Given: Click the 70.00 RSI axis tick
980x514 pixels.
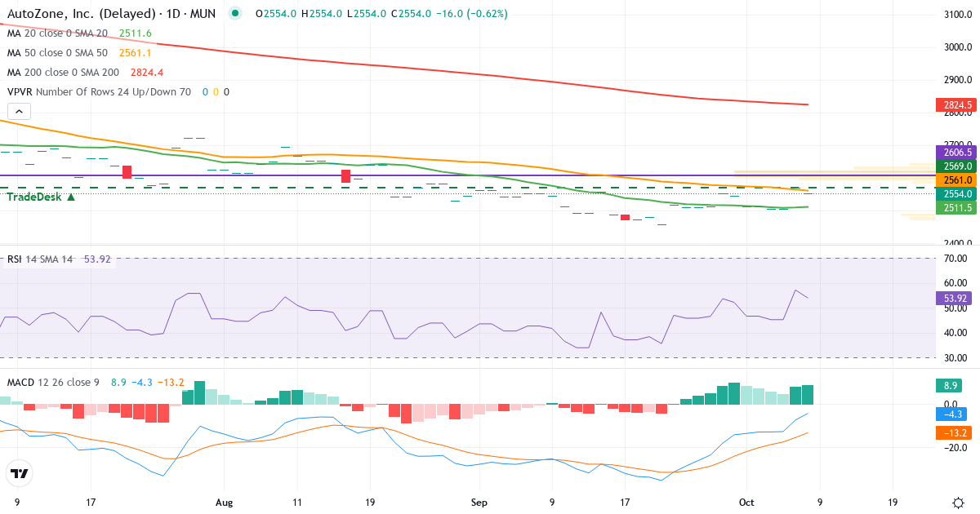Looking at the screenshot, I should 956,259.
